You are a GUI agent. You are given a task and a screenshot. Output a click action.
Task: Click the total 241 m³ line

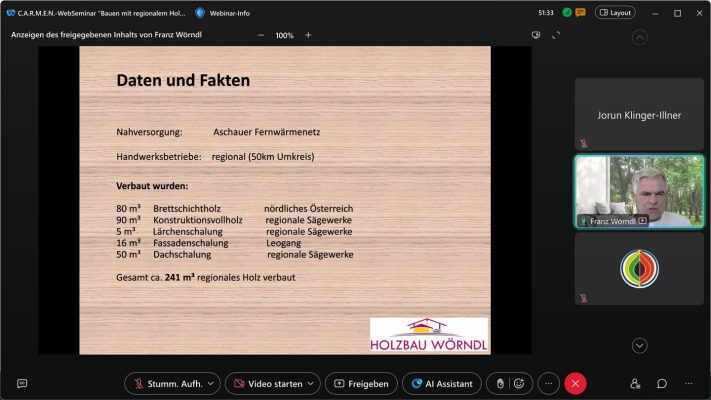point(205,277)
